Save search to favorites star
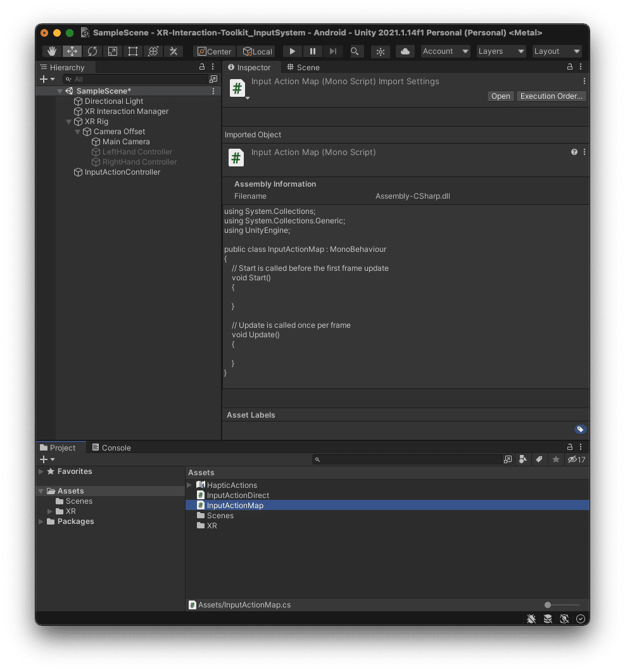 coord(556,460)
